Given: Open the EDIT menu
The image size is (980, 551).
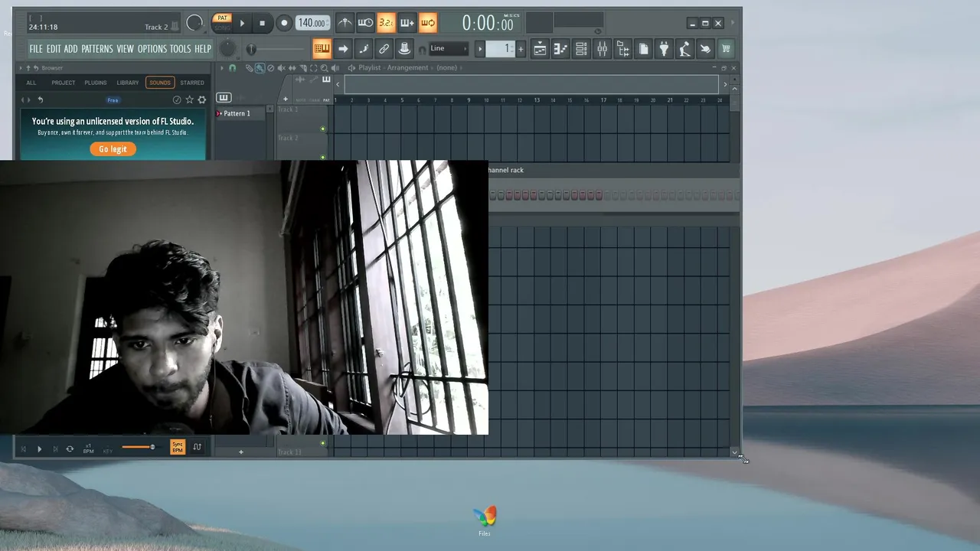Looking at the screenshot, I should (54, 49).
